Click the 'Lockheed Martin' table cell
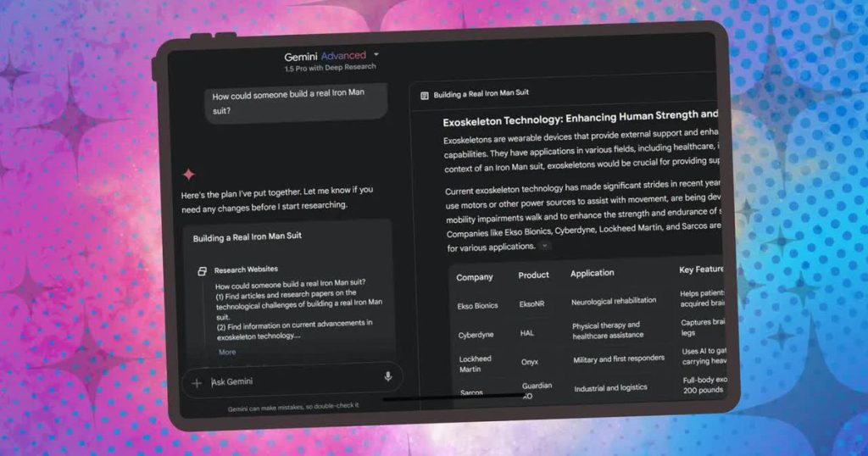The image size is (868, 456). click(x=475, y=364)
